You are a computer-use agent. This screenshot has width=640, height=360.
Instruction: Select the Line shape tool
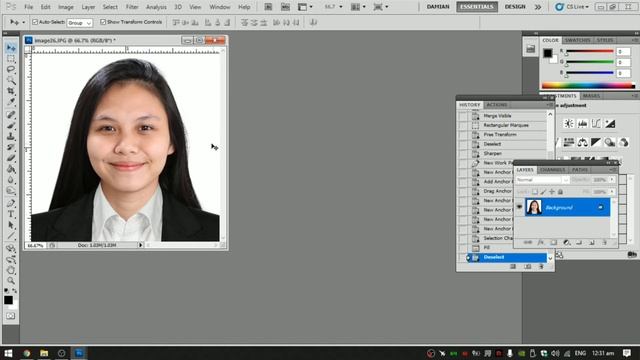point(11,236)
